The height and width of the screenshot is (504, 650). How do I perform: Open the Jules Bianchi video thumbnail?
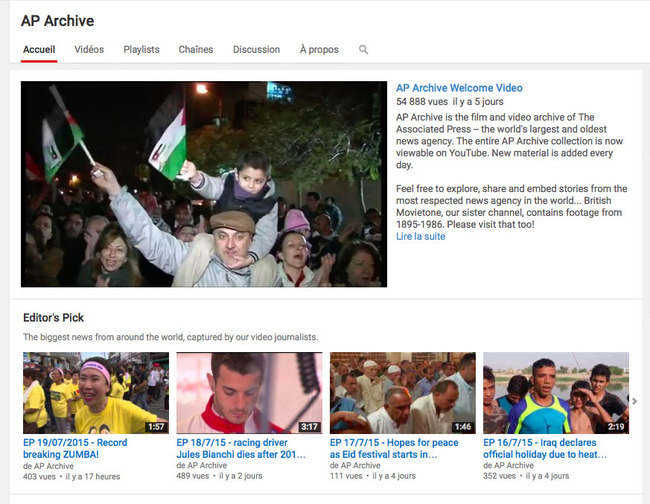[249, 393]
